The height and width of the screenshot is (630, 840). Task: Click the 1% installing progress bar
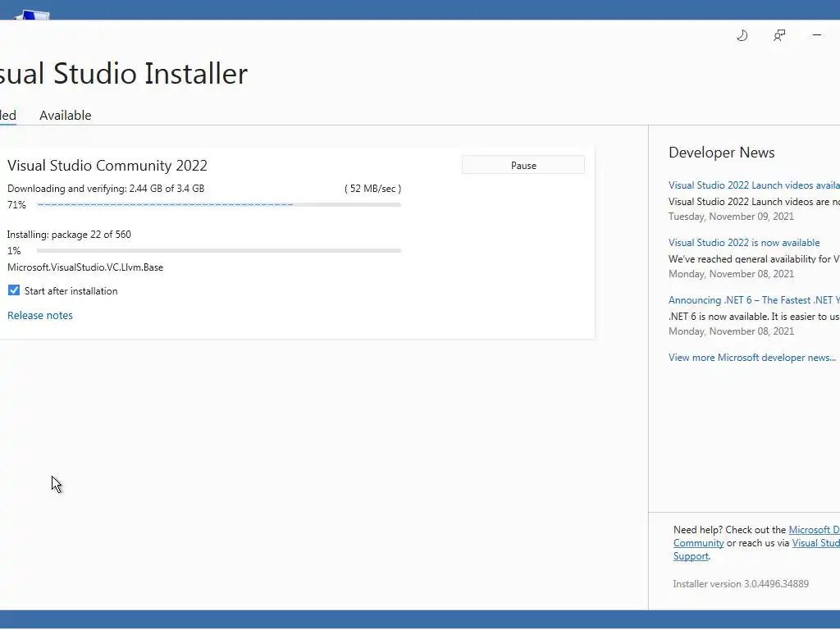[x=218, y=250]
